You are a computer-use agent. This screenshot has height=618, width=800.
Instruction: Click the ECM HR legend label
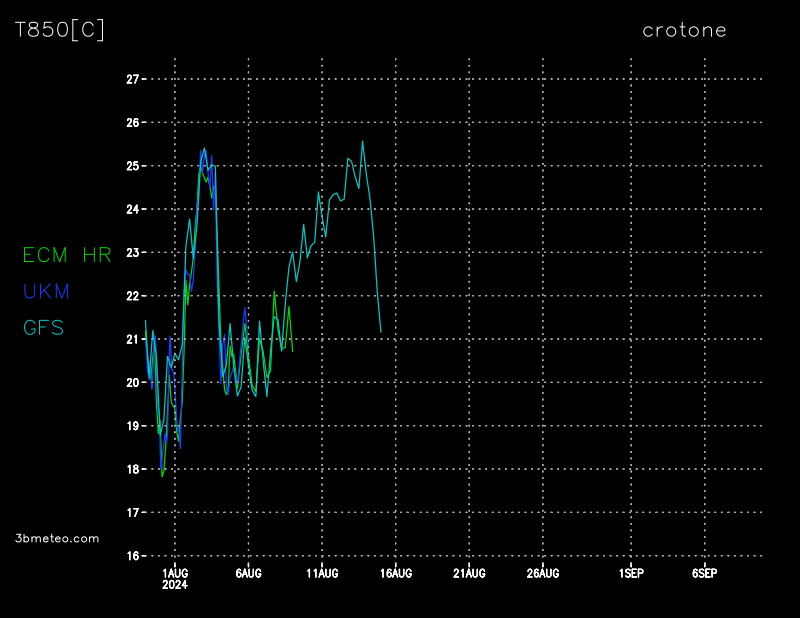(x=67, y=255)
